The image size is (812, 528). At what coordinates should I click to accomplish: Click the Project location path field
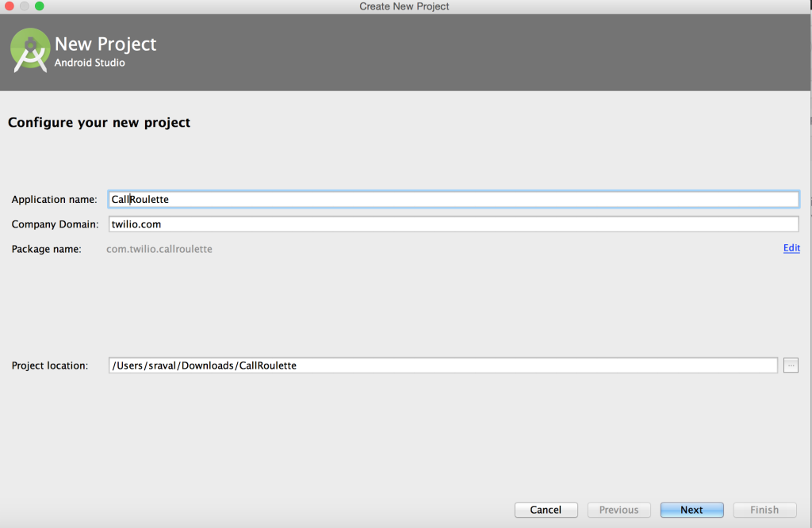pyautogui.click(x=442, y=365)
